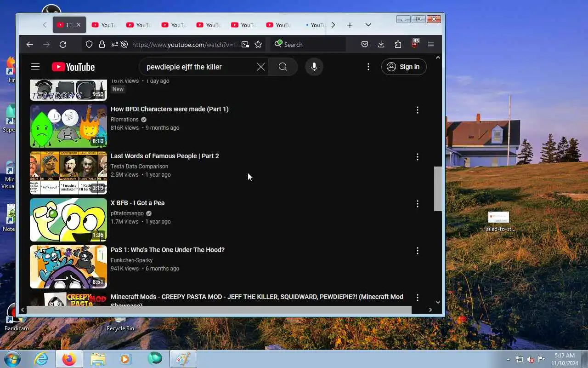Click the YouTube logo
Image resolution: width=588 pixels, height=368 pixels.
73,67
